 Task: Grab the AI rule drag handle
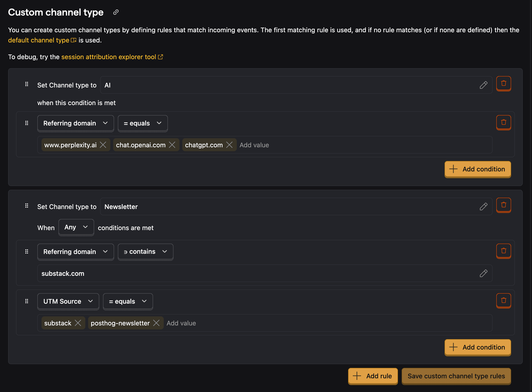27,84
